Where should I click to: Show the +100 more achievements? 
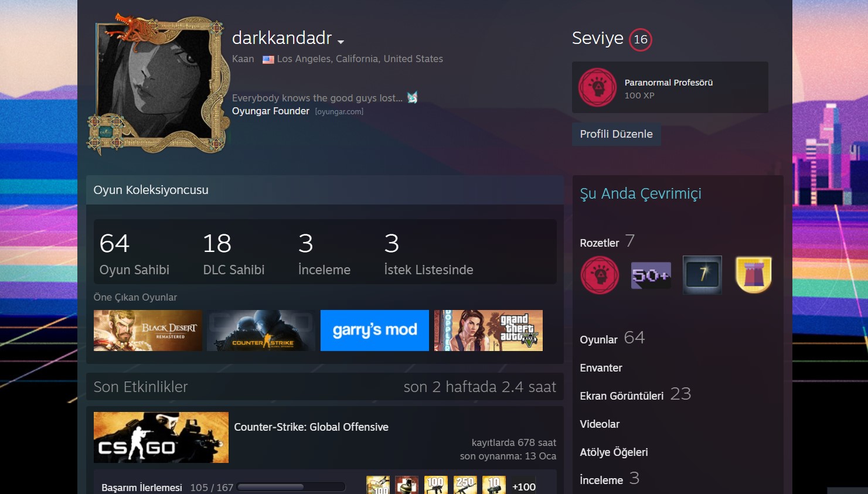524,487
